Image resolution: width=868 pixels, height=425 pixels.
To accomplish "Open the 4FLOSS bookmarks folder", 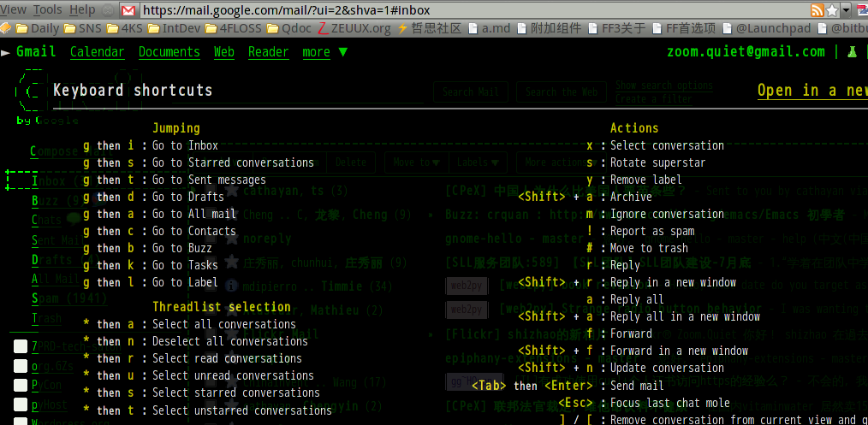I will pyautogui.click(x=233, y=28).
